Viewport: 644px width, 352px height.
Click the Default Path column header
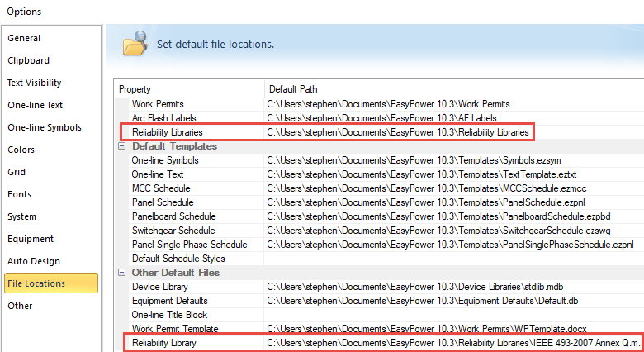[x=294, y=88]
